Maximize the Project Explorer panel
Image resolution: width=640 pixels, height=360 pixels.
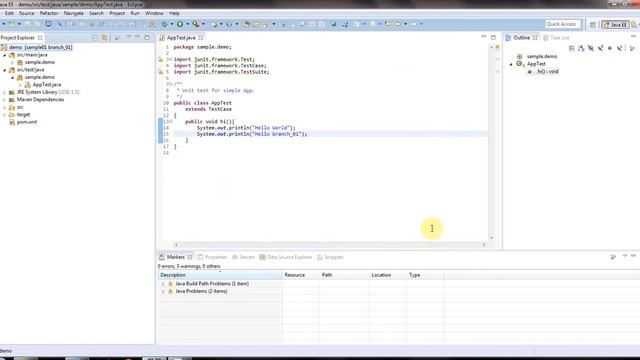tap(147, 37)
